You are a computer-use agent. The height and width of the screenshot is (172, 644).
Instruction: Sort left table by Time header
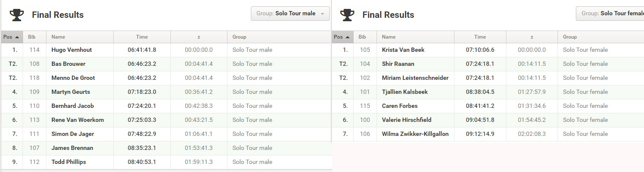[142, 37]
